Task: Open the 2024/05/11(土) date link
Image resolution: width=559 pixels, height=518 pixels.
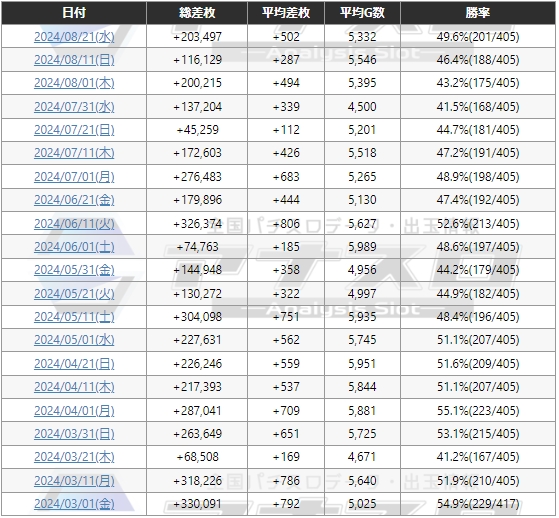Action: [74, 317]
